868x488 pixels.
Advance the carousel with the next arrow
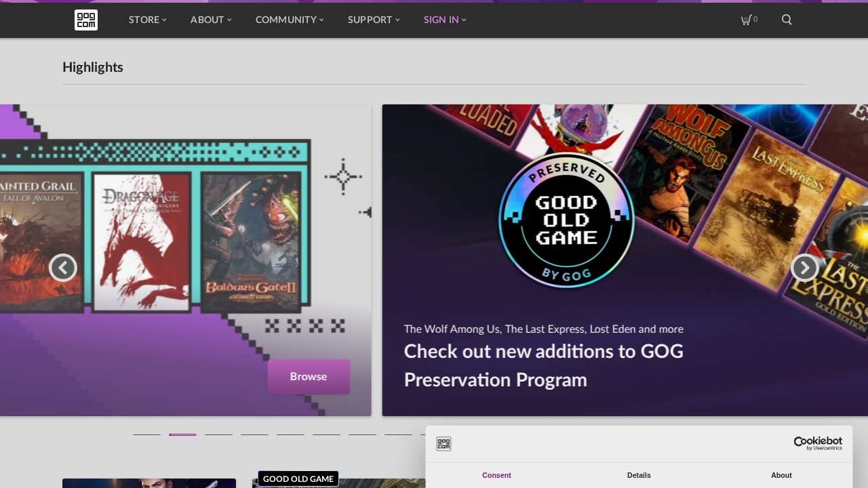pyautogui.click(x=804, y=268)
